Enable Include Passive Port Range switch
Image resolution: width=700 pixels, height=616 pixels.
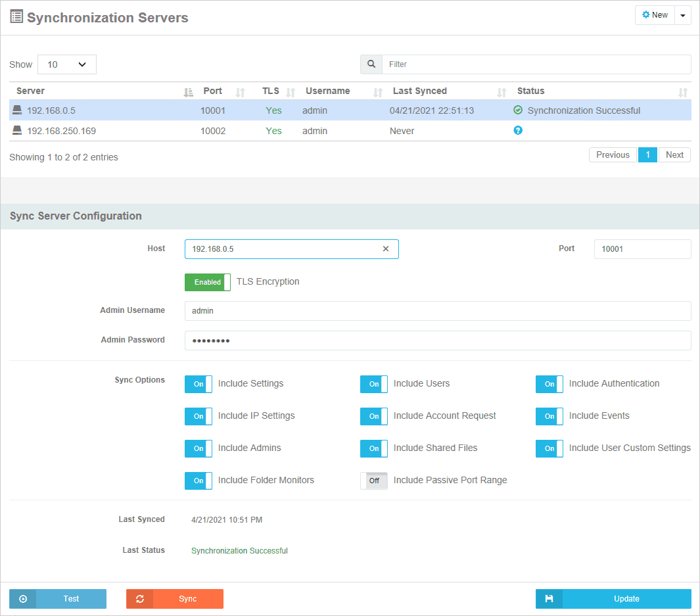[x=373, y=481]
